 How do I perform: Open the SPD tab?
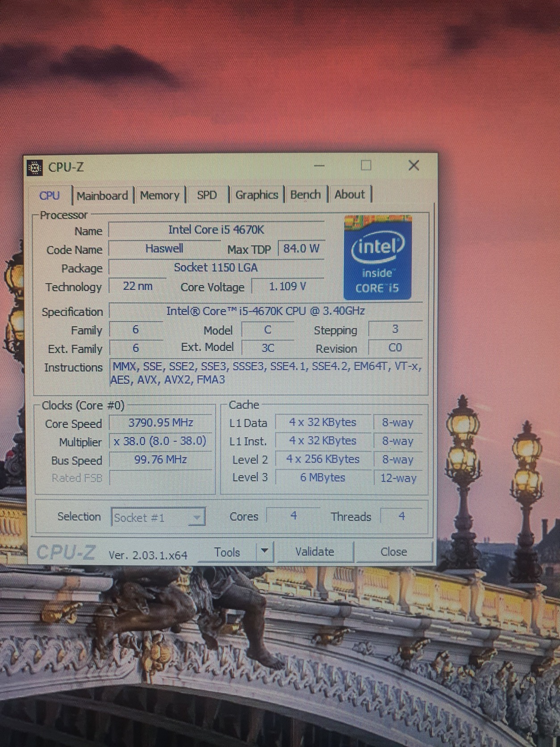[x=207, y=195]
